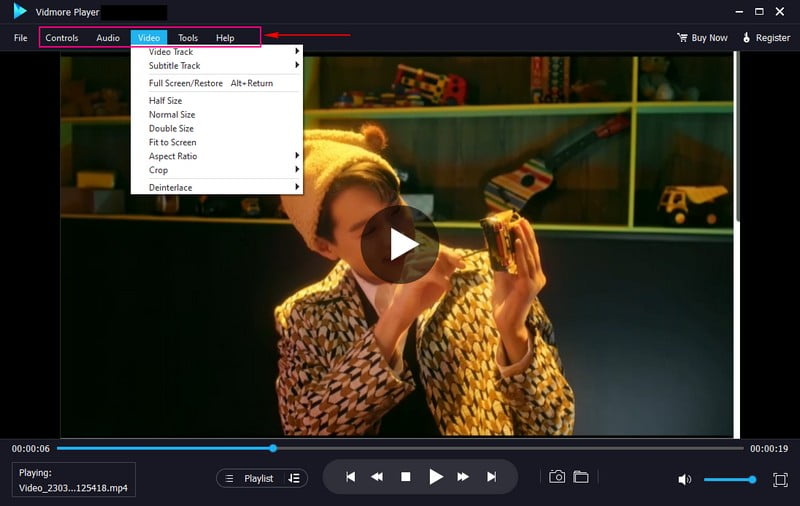Open the Playlist panel
800x506 pixels.
pos(260,478)
